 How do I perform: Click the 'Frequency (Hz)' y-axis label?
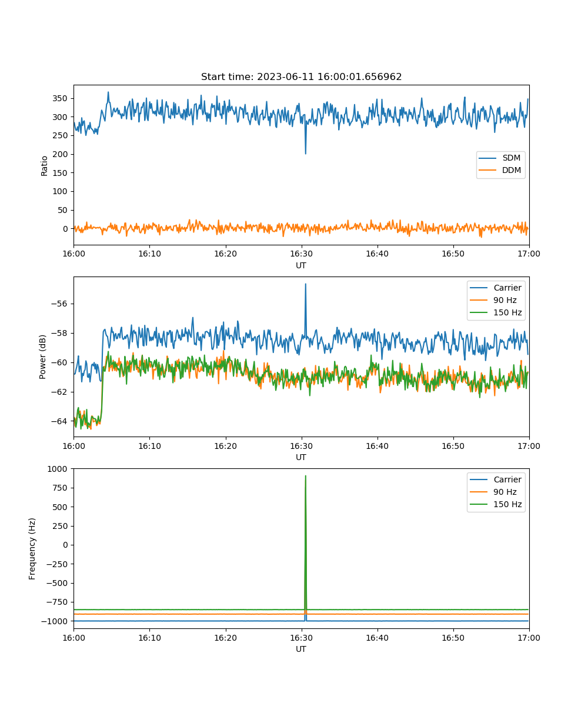[32, 549]
